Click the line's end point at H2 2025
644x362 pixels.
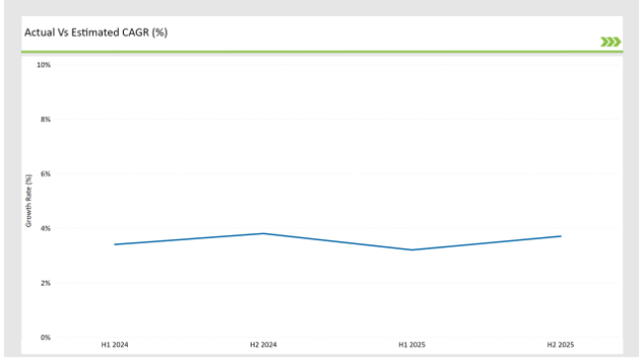(x=561, y=236)
